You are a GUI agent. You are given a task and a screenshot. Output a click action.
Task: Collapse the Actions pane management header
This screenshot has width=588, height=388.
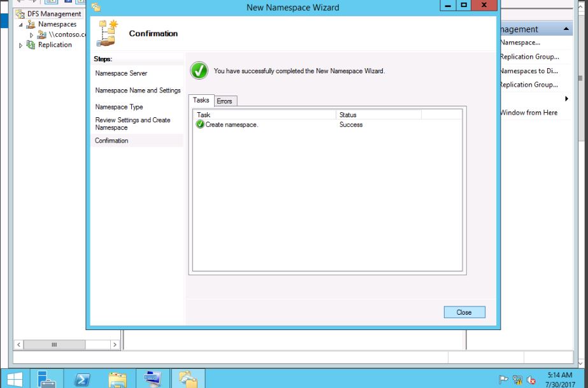tap(566, 29)
